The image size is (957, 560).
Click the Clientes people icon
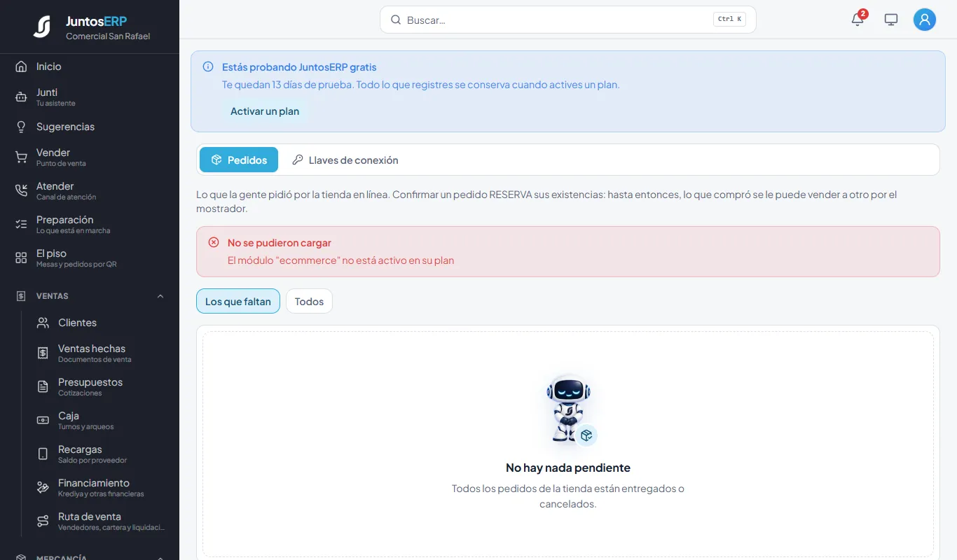43,323
